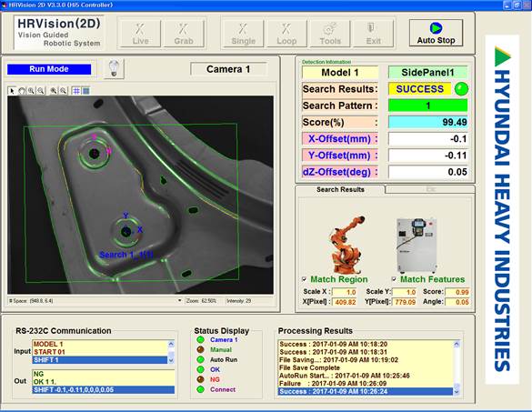This screenshot has height=412, width=532.
Task: Click the Processing Results scroll up arrow
Action: 457,344
